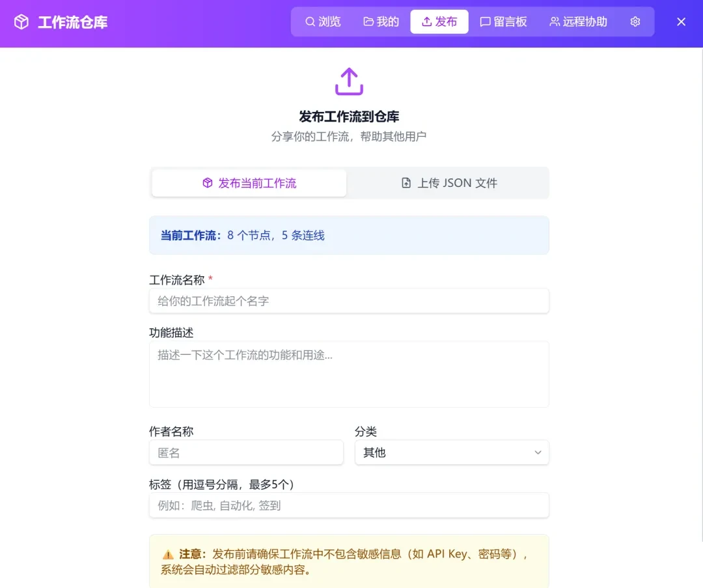Expand the 分类 dropdown showing 其他
The width and height of the screenshot is (703, 588).
452,453
